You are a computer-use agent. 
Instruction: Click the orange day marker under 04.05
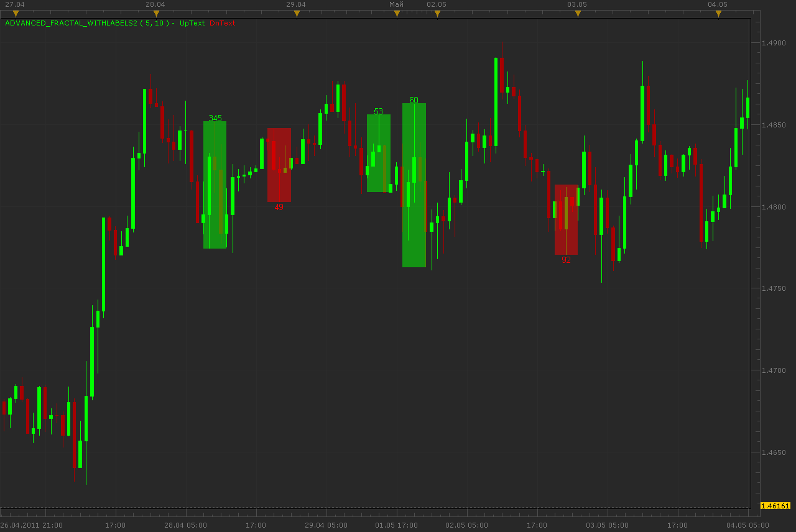coord(718,13)
